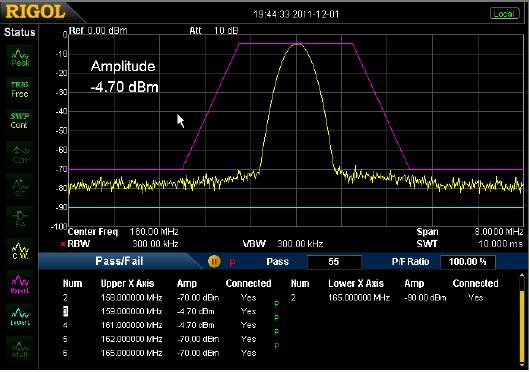Open the Pass/Fail tab header
This screenshot has height=372, width=530.
coord(119,261)
